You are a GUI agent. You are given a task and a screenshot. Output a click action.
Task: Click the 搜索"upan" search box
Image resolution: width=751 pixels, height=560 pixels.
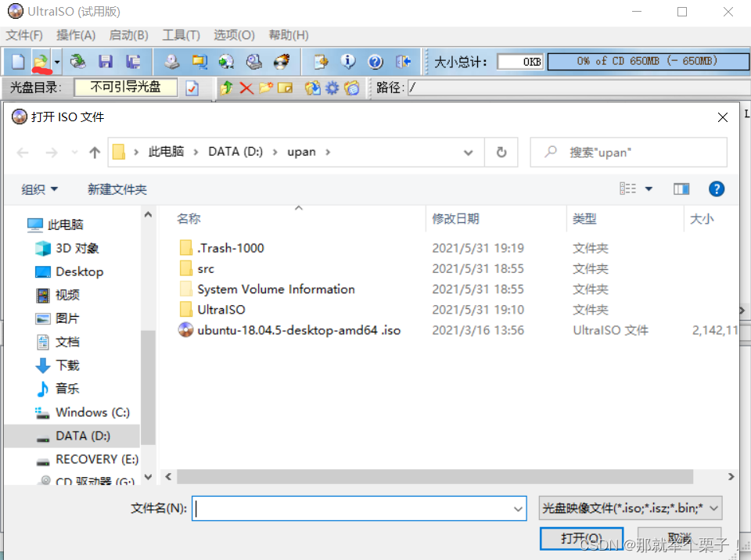click(628, 153)
